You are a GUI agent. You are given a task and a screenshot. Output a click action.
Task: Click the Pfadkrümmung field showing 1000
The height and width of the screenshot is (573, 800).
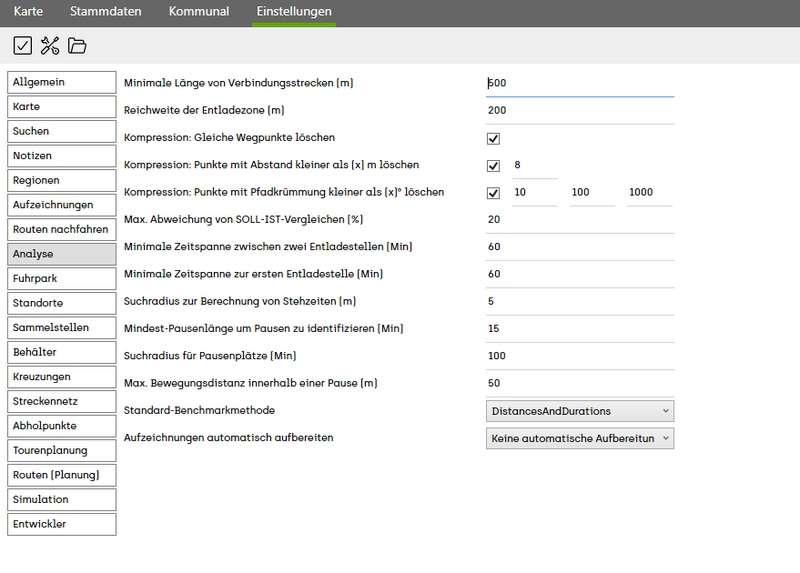click(649, 192)
